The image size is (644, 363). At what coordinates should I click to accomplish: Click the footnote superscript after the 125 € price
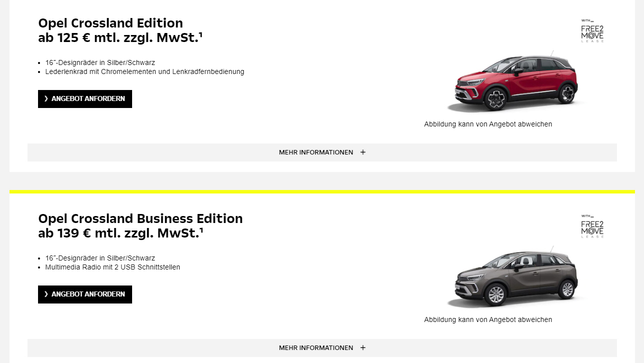coord(201,34)
